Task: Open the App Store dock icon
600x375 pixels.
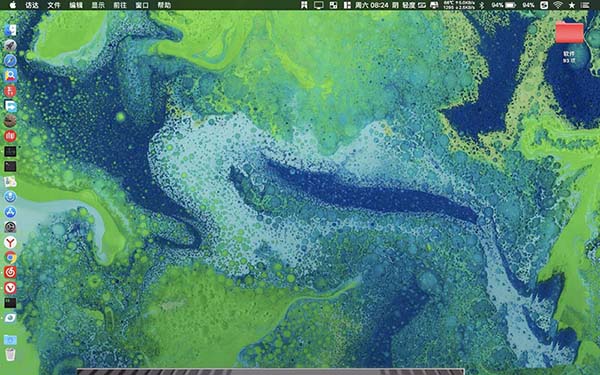Action: [10, 212]
